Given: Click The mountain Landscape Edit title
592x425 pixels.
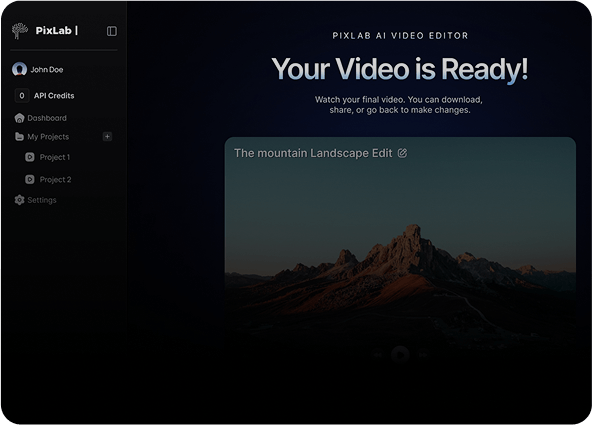Looking at the screenshot, I should click(313, 153).
